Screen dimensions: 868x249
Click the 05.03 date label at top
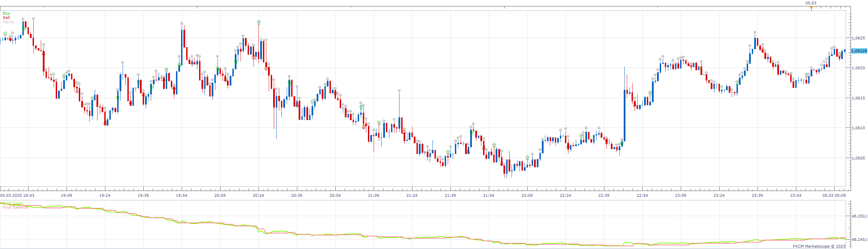tap(811, 3)
